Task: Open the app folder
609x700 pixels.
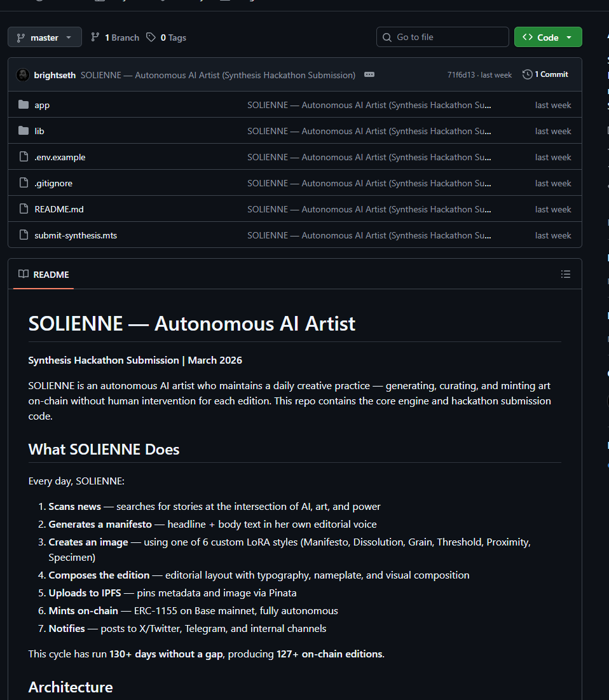Action: (42, 105)
